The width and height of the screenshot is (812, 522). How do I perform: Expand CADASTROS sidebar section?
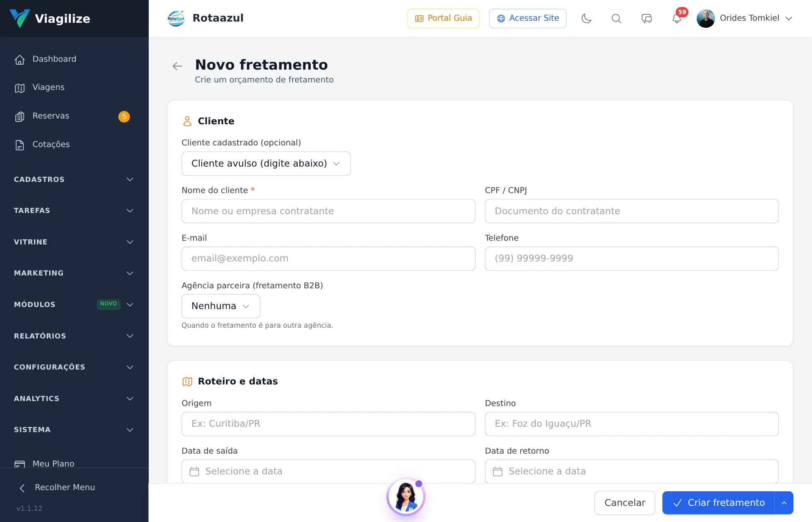(74, 179)
